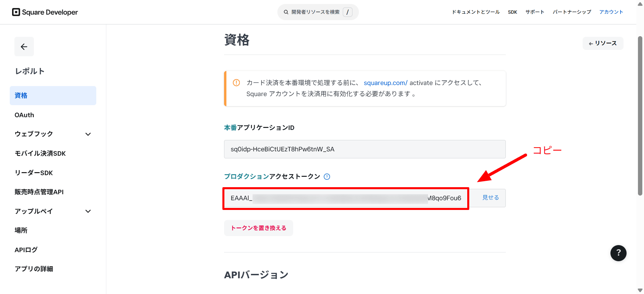The height and width of the screenshot is (294, 644).
Task: Go back using the left arrow button
Action: click(x=24, y=47)
